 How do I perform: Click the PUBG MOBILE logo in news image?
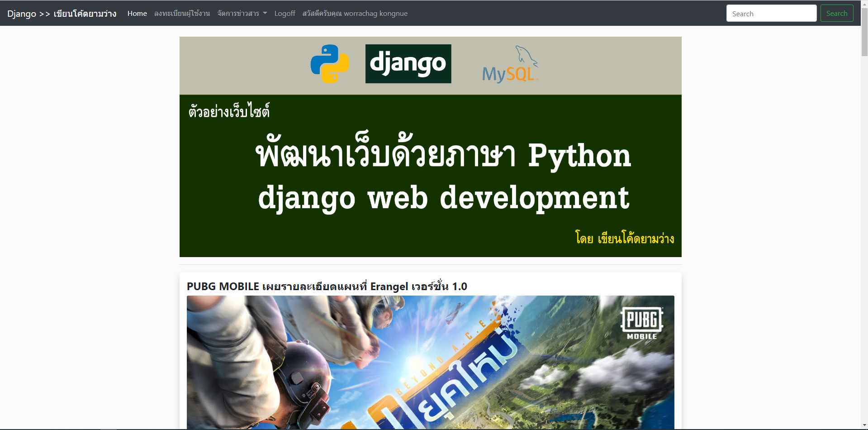(x=642, y=323)
